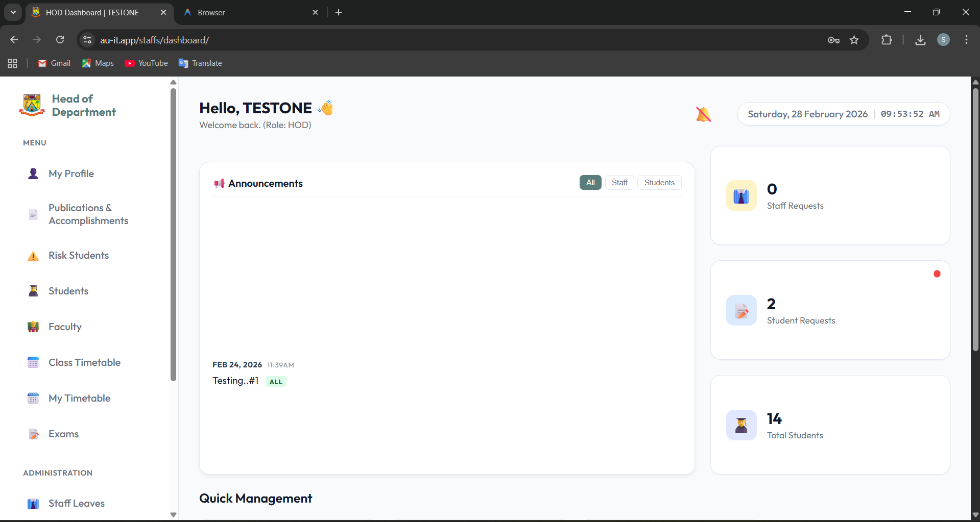Click the Exams sidebar icon
This screenshot has width=980, height=522.
pos(33,434)
